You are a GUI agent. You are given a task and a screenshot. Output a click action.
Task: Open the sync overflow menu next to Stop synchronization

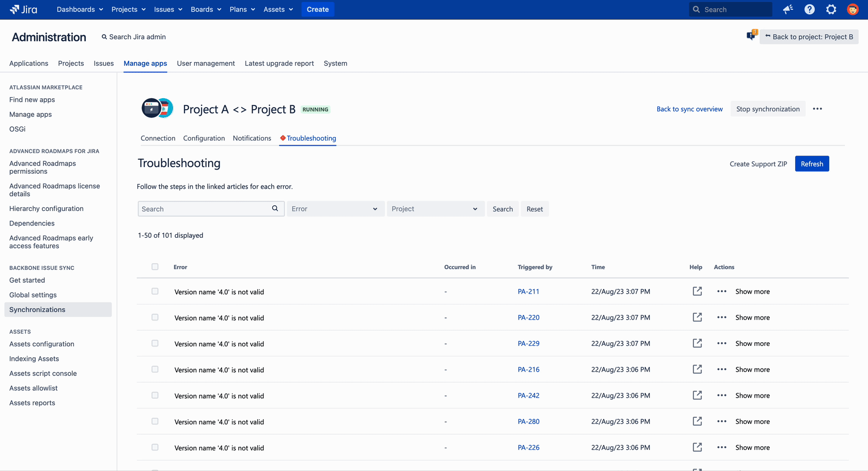pos(817,109)
